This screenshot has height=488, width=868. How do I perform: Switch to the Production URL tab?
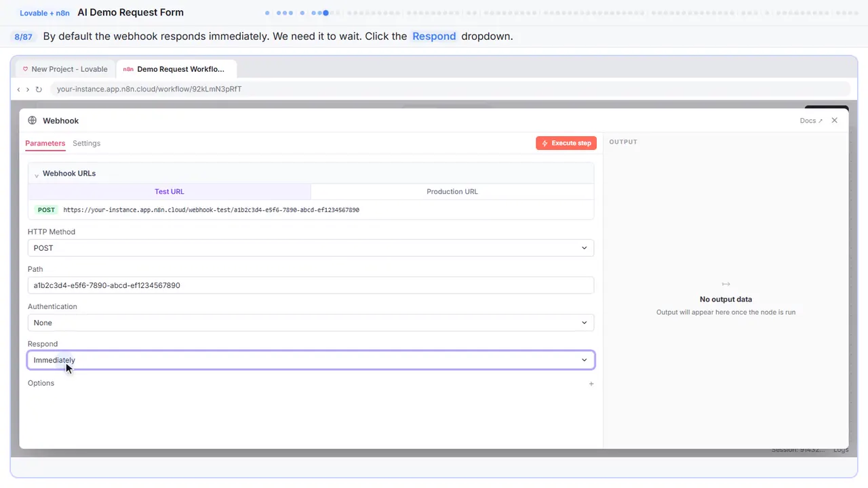point(452,192)
